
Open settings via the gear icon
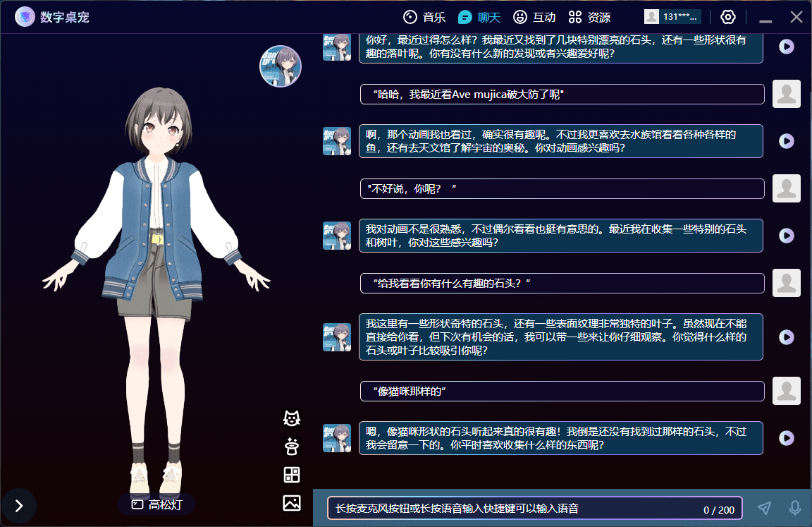pos(728,17)
